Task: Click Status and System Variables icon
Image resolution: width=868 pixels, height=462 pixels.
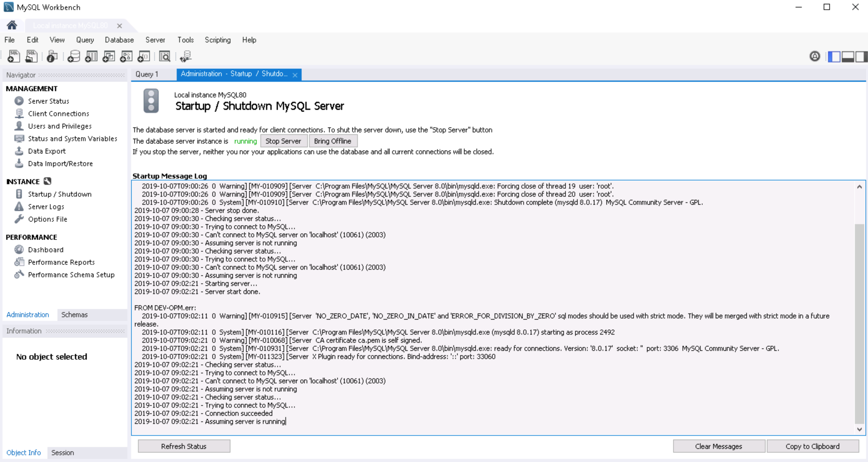Action: click(19, 138)
